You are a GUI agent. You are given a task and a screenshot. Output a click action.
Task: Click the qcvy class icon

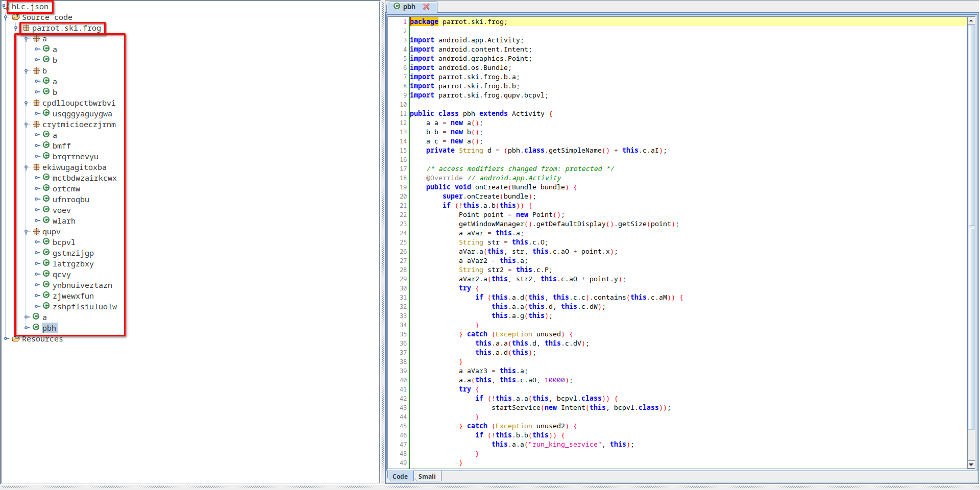pyautogui.click(x=46, y=274)
